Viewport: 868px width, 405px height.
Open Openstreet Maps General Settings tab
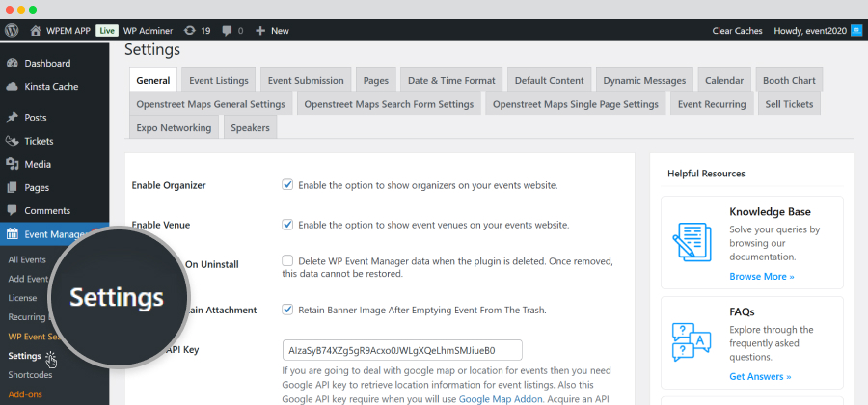coord(210,104)
